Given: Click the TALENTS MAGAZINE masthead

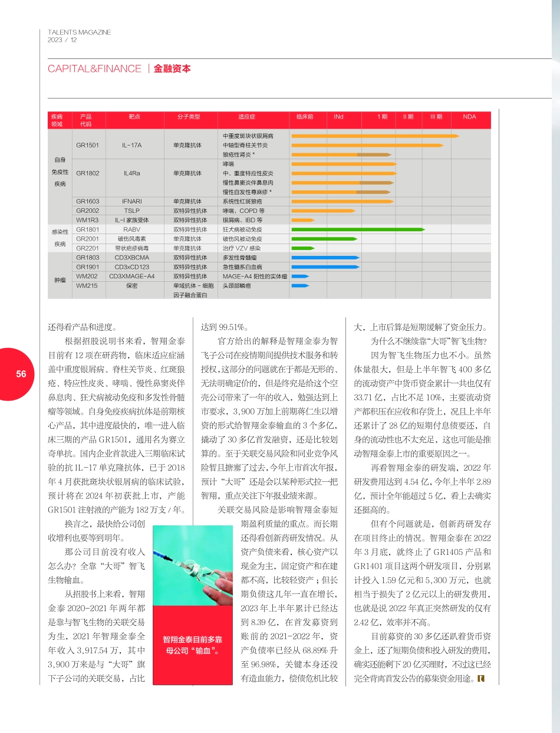Looking at the screenshot, I should pos(79,32).
